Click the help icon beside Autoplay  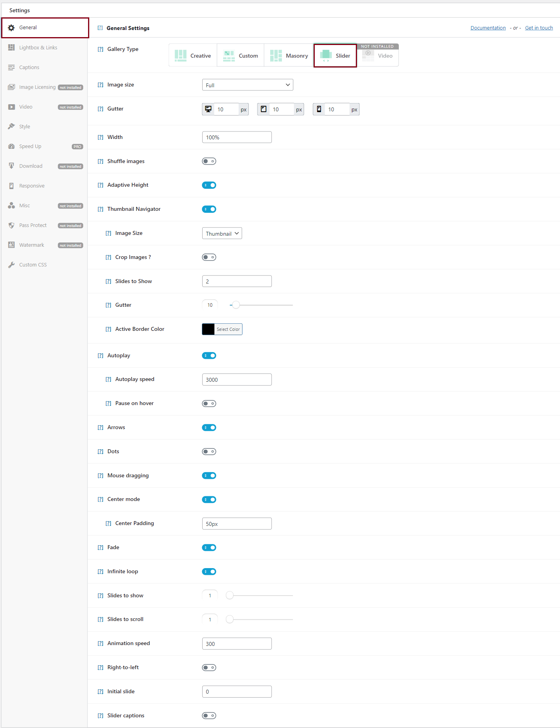pos(100,356)
